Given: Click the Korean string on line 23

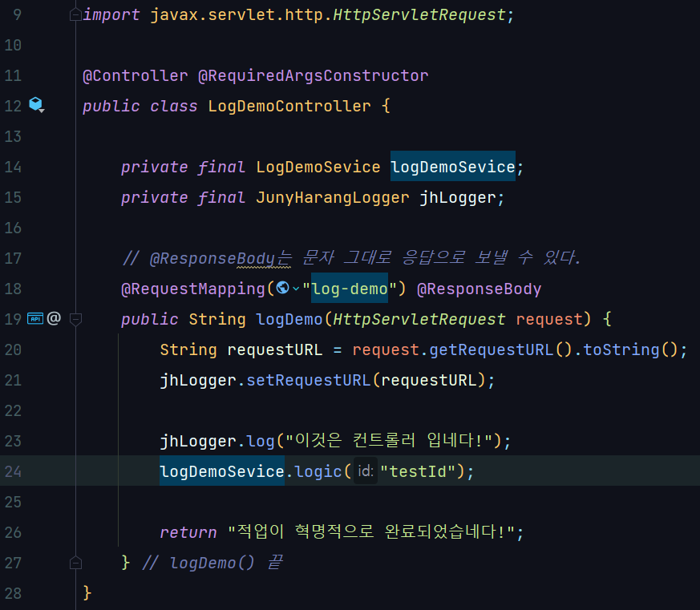Looking at the screenshot, I should [x=389, y=441].
